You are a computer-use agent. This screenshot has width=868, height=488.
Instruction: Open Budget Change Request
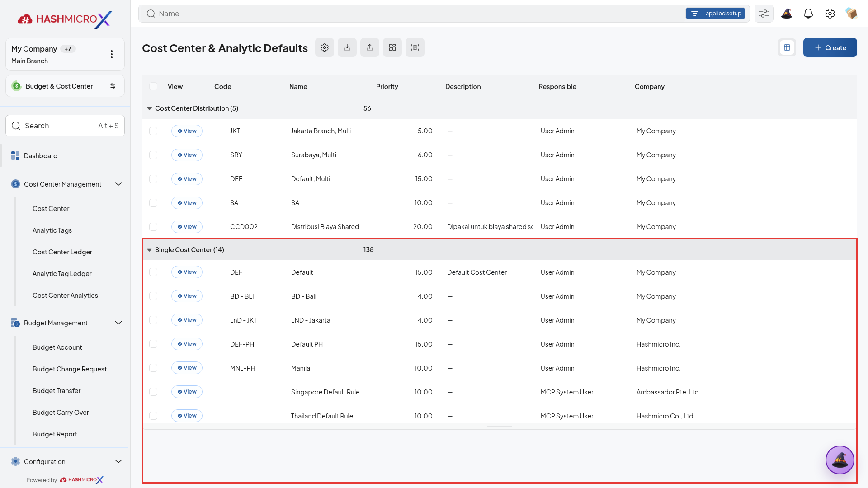(x=70, y=369)
